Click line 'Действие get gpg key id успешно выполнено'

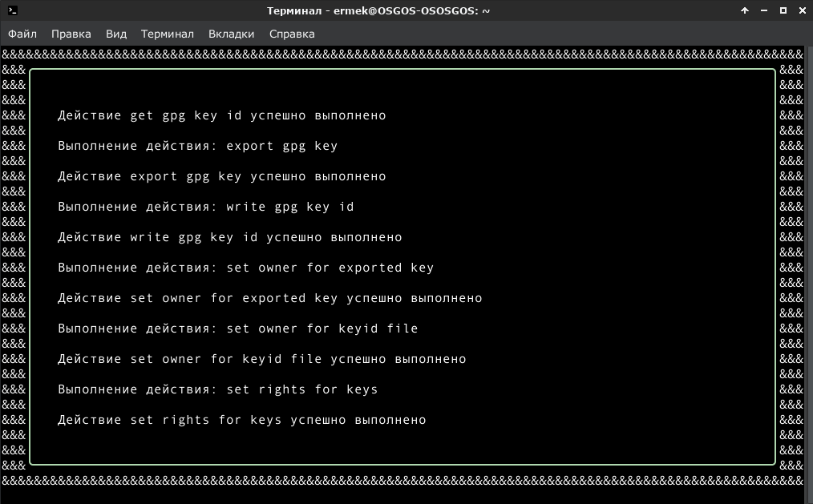coord(222,115)
